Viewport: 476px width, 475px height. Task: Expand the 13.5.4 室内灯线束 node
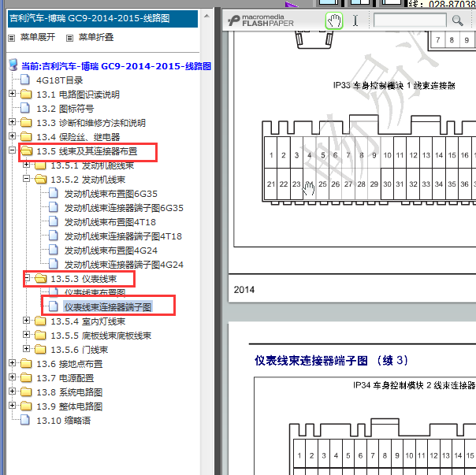click(x=27, y=320)
